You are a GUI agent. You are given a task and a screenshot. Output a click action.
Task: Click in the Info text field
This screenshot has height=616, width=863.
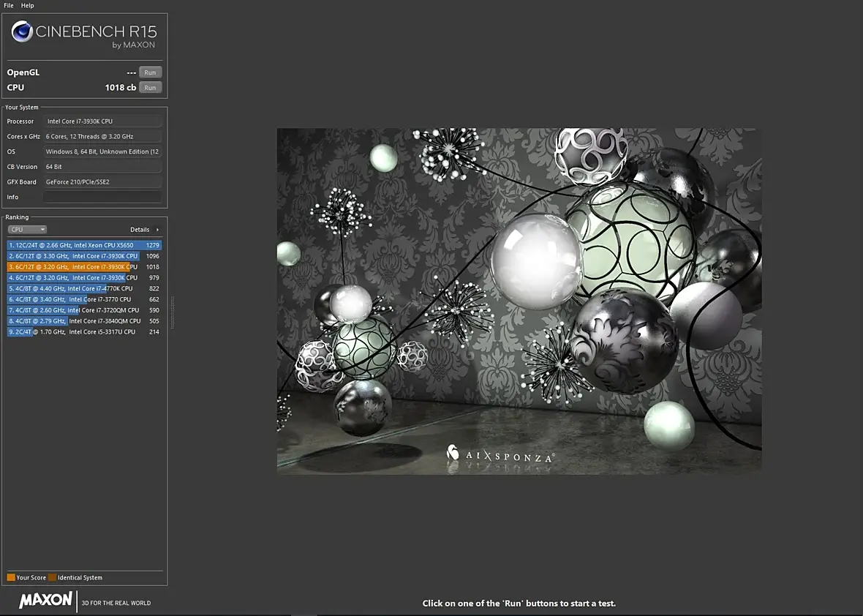coord(102,197)
